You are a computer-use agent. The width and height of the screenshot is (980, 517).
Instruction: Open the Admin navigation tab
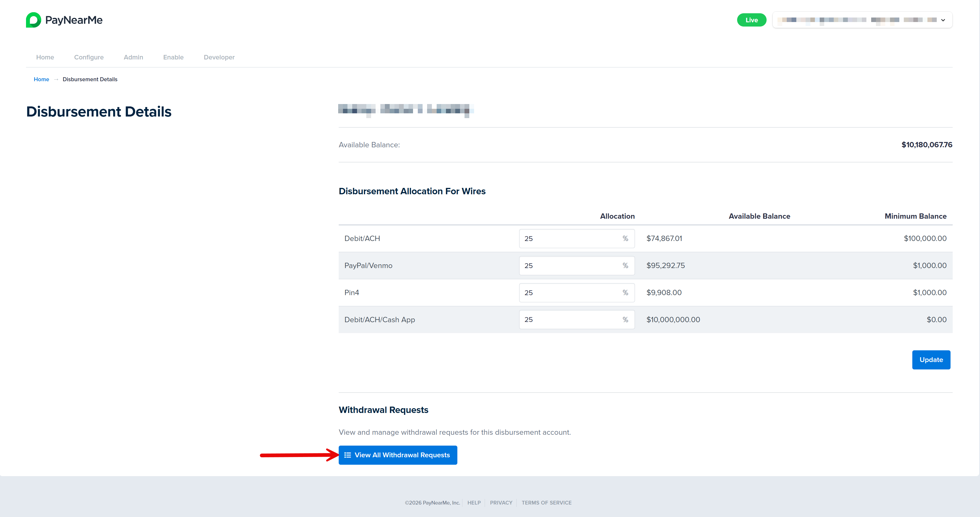coord(133,57)
